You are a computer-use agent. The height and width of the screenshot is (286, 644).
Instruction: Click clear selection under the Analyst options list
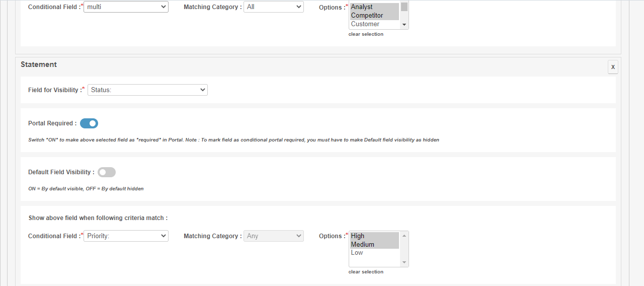pos(366,34)
